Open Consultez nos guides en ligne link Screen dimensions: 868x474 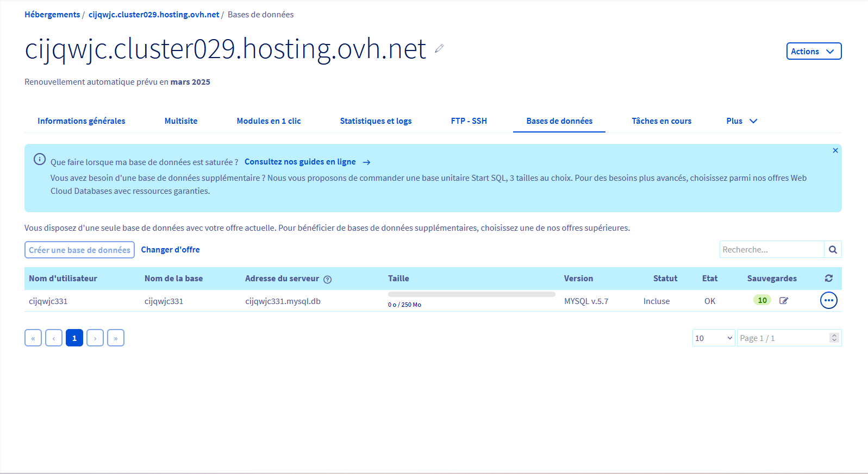pyautogui.click(x=300, y=162)
